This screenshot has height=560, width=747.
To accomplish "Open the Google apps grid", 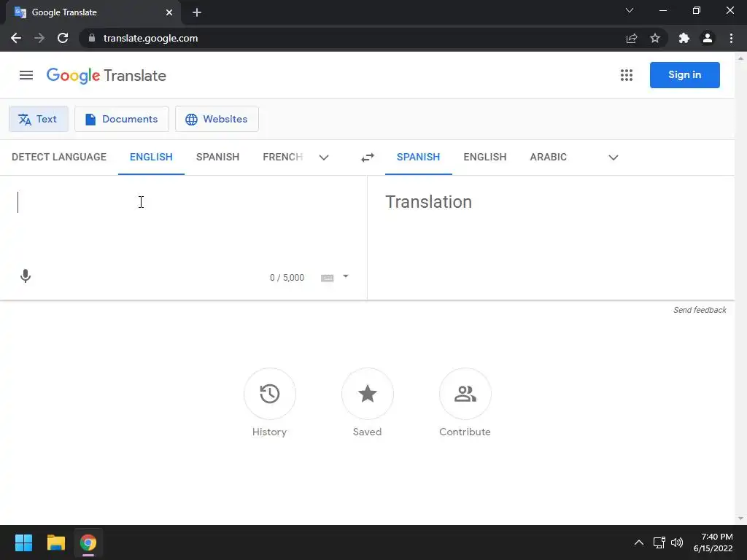I will (x=627, y=75).
